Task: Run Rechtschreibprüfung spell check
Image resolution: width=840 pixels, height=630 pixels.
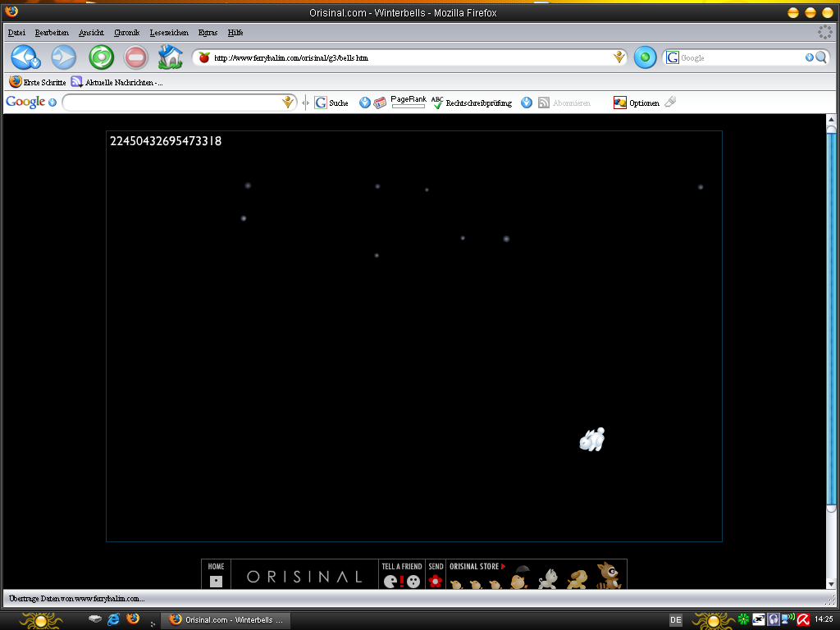Action: click(472, 103)
